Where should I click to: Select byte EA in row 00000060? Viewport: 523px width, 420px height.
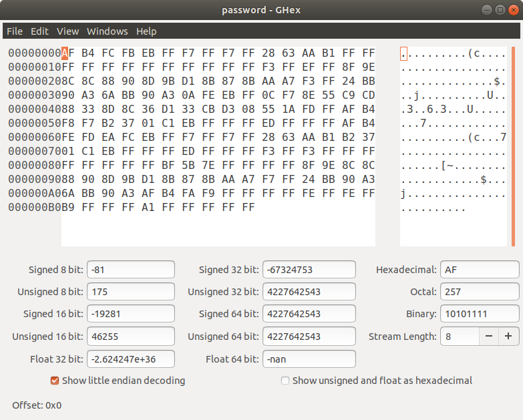click(108, 137)
